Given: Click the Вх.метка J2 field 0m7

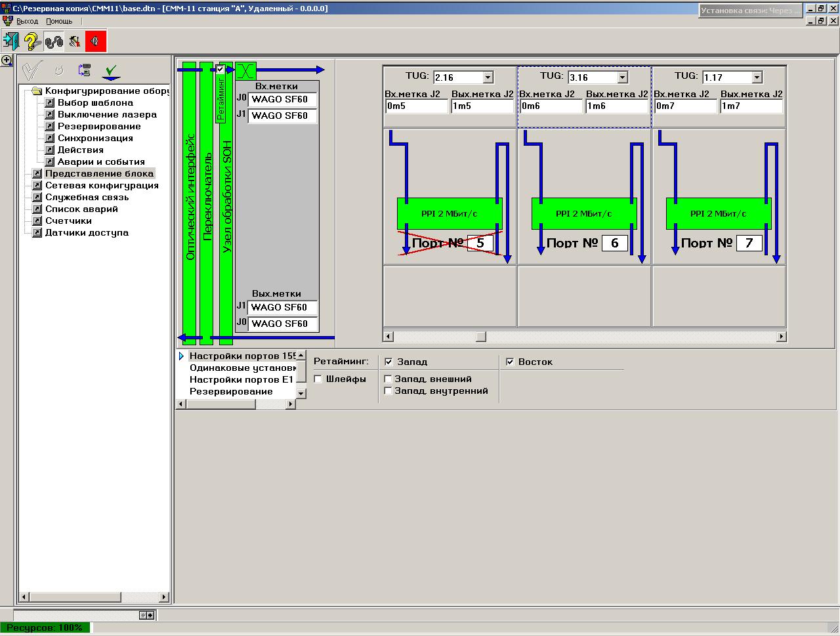Looking at the screenshot, I should 686,106.
